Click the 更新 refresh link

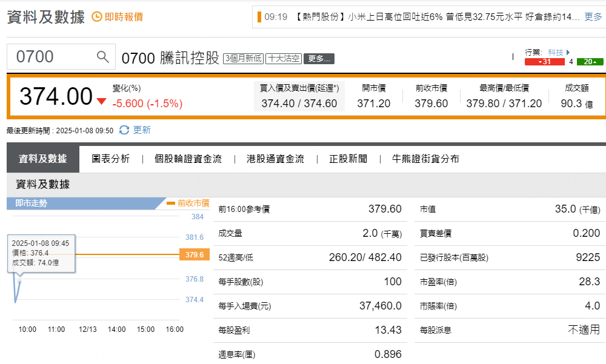tap(142, 130)
